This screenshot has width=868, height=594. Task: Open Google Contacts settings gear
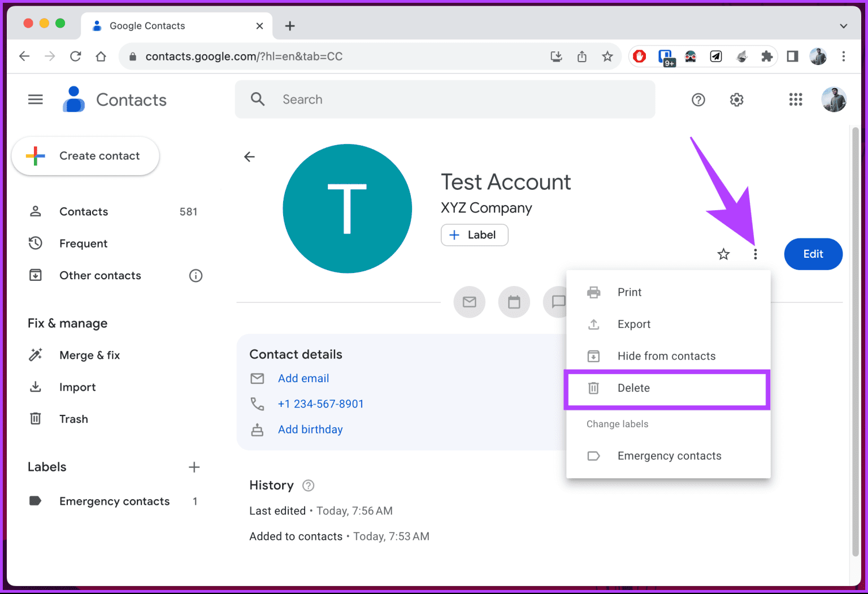click(x=736, y=100)
